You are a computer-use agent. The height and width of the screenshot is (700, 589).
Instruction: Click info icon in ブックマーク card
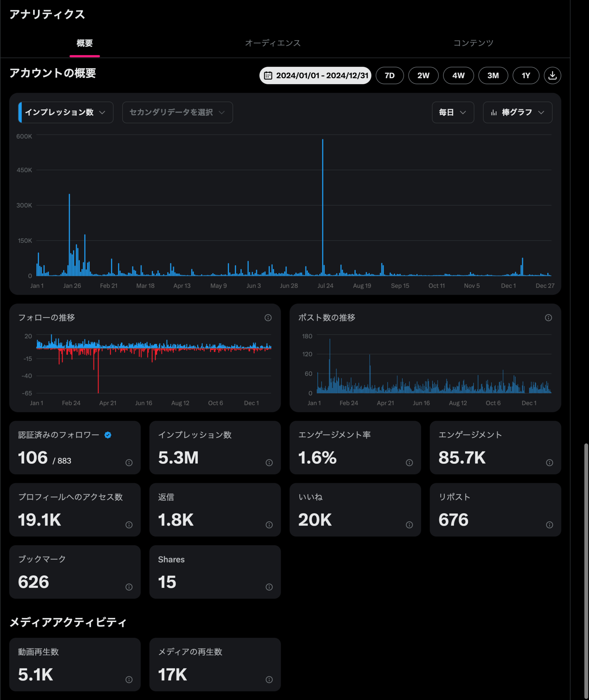click(129, 587)
